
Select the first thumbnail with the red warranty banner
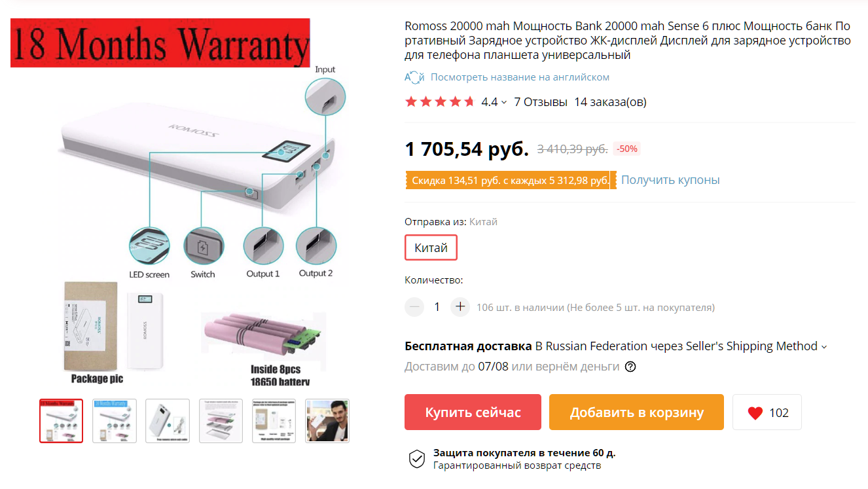pos(61,421)
